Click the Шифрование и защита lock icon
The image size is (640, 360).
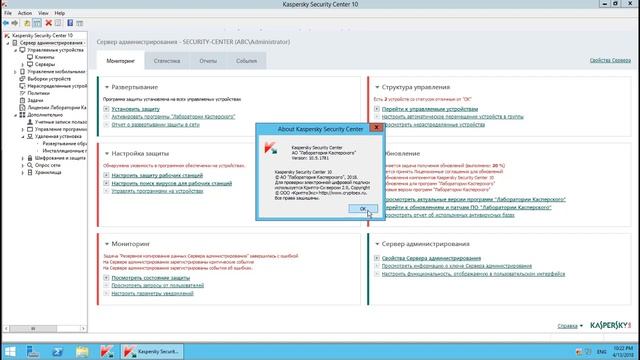[30, 158]
